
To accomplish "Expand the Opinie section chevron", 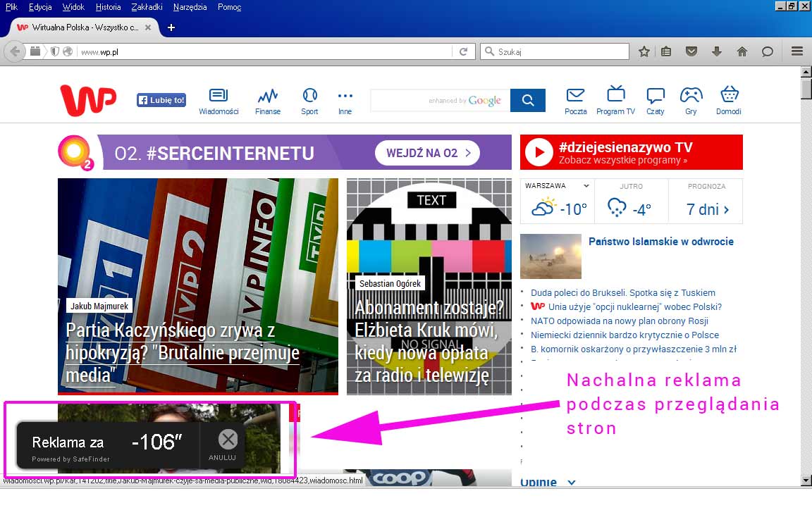I will pos(571,483).
